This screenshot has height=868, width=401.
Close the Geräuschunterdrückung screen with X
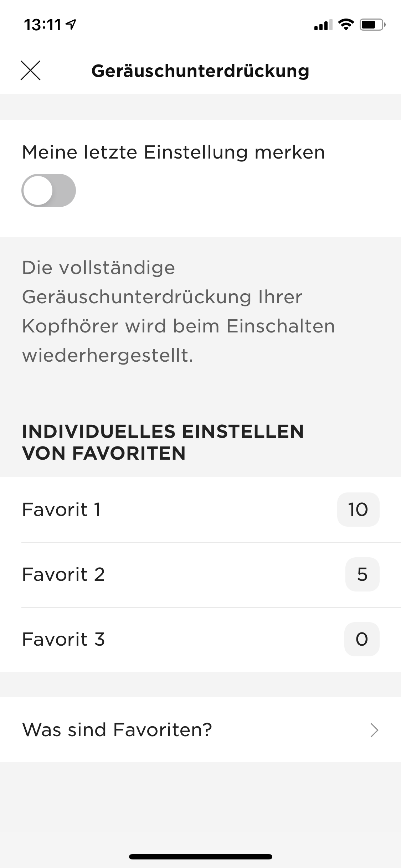[x=31, y=70]
